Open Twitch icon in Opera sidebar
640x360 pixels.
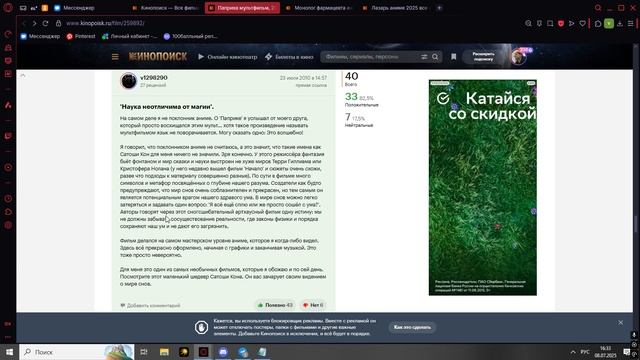pos(8,136)
